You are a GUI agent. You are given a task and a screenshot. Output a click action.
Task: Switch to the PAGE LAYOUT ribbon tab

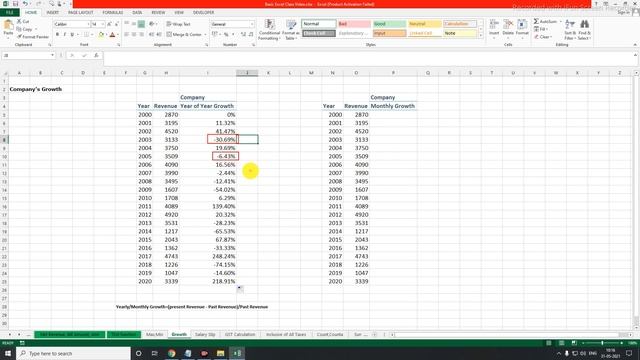(x=80, y=13)
